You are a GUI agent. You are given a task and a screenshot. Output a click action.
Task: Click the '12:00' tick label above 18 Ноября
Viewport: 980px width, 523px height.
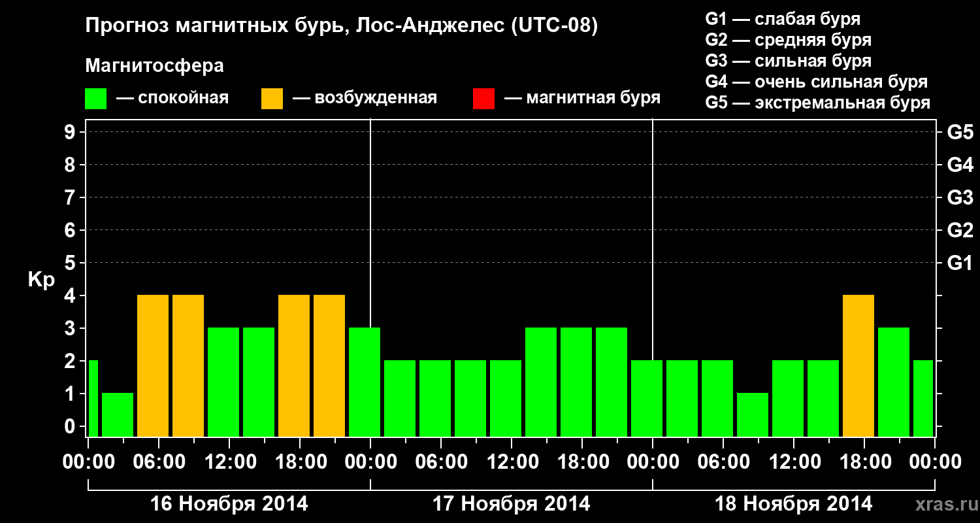pyautogui.click(x=794, y=462)
